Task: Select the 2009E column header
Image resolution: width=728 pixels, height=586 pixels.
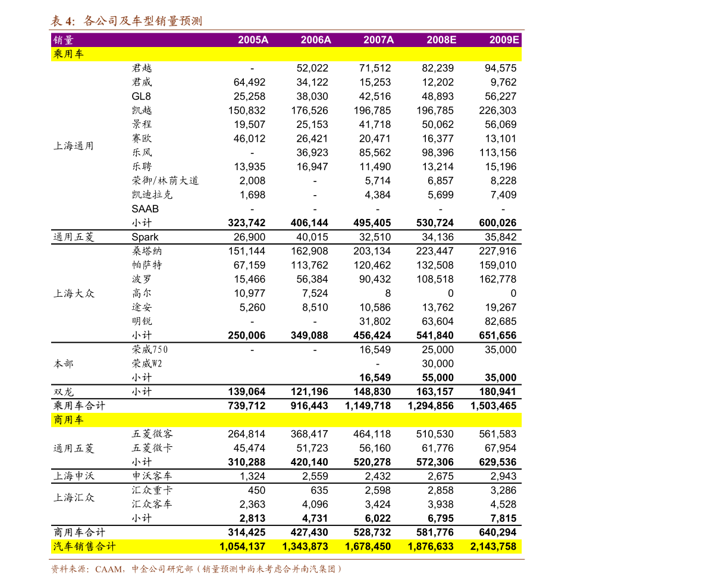Action: tap(504, 40)
